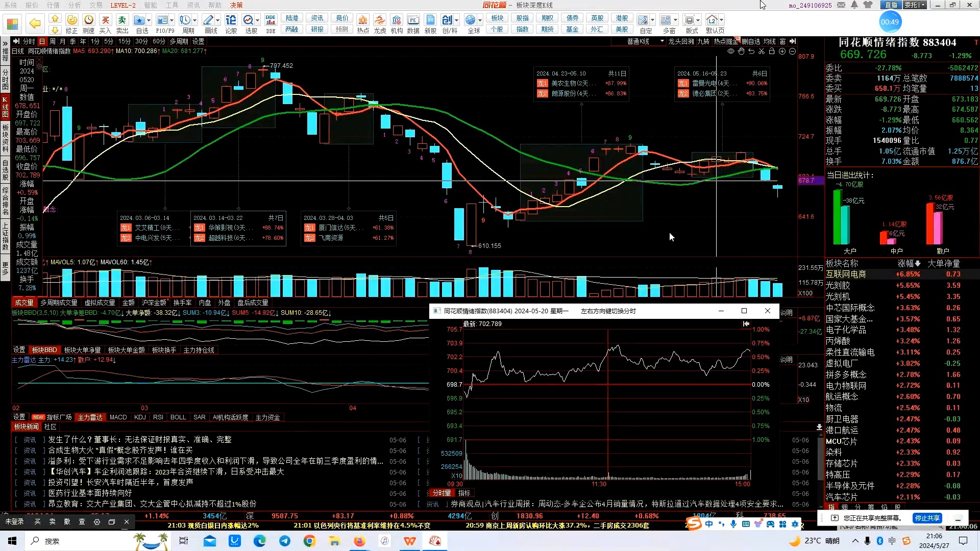This screenshot has width=980, height=551.
Task: Click the 美股 US stocks button
Action: [x=622, y=30]
